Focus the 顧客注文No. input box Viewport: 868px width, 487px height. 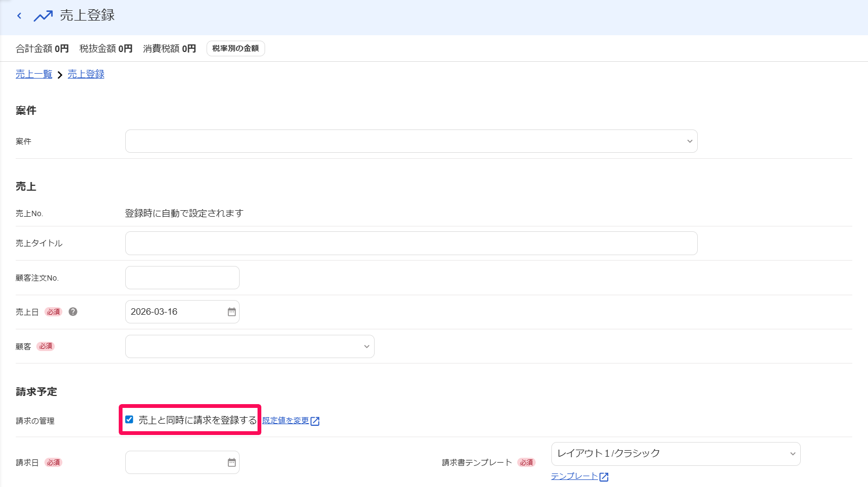[x=182, y=278]
